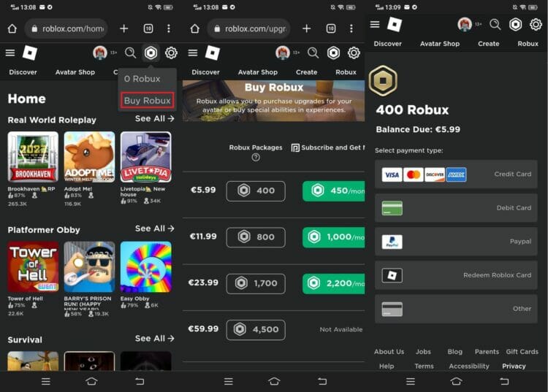Open Robux icon in middle screen header
This screenshot has width=548, height=392.
pos(333,53)
